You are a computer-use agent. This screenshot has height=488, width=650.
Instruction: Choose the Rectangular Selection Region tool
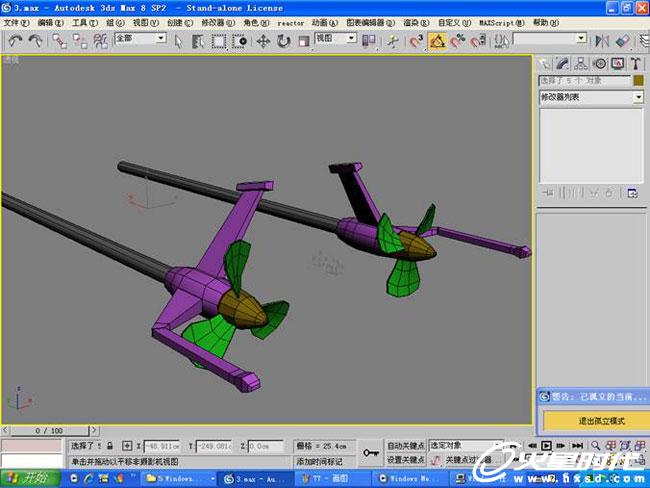click(219, 41)
